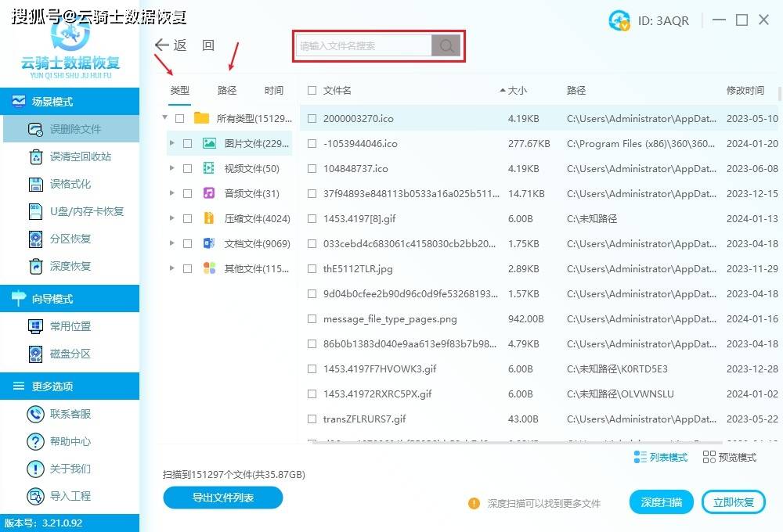Tick the checkbox for 1453.4197[8].gif
Image resolution: width=783 pixels, height=532 pixels.
(x=312, y=218)
